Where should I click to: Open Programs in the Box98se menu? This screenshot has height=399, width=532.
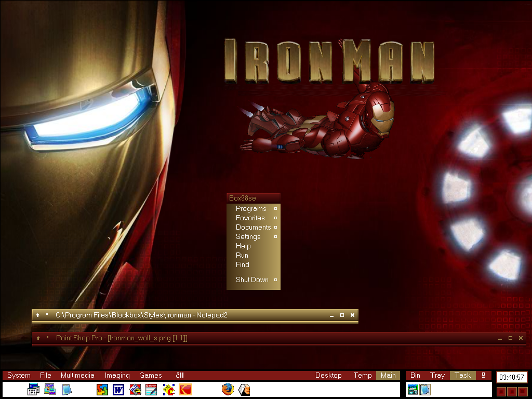click(254, 209)
